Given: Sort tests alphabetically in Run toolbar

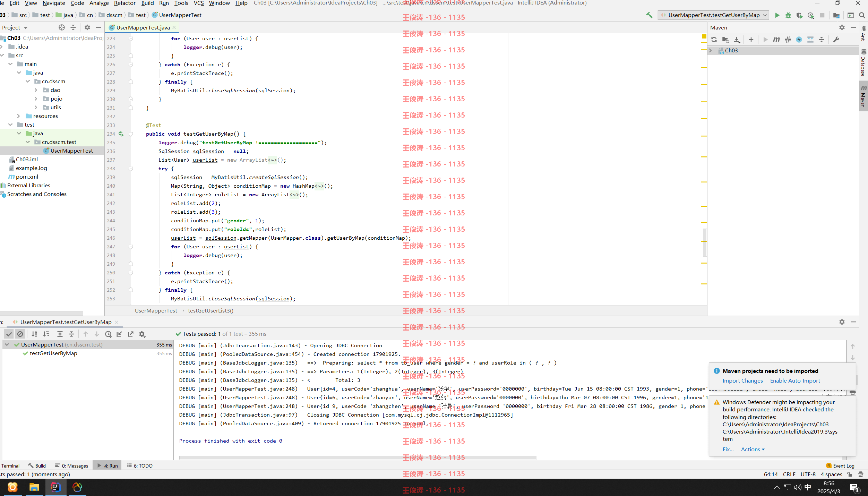Looking at the screenshot, I should 34,334.
